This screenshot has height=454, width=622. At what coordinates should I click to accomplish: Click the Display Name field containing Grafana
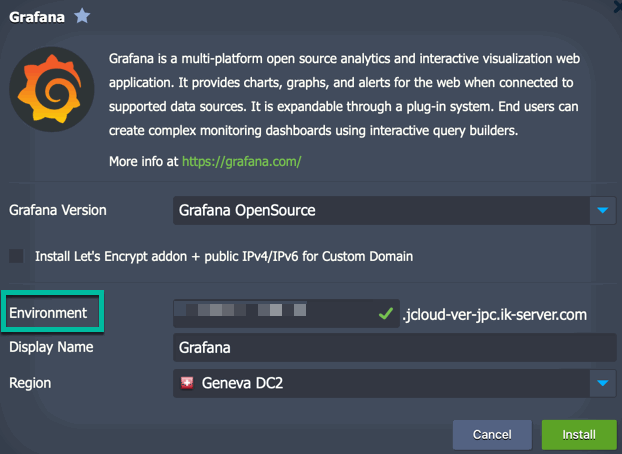395,348
